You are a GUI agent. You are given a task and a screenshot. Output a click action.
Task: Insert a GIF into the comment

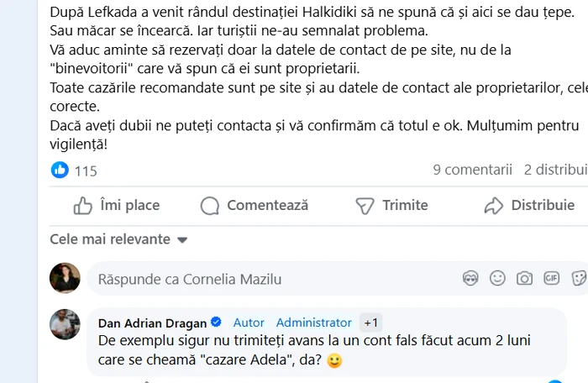point(552,278)
